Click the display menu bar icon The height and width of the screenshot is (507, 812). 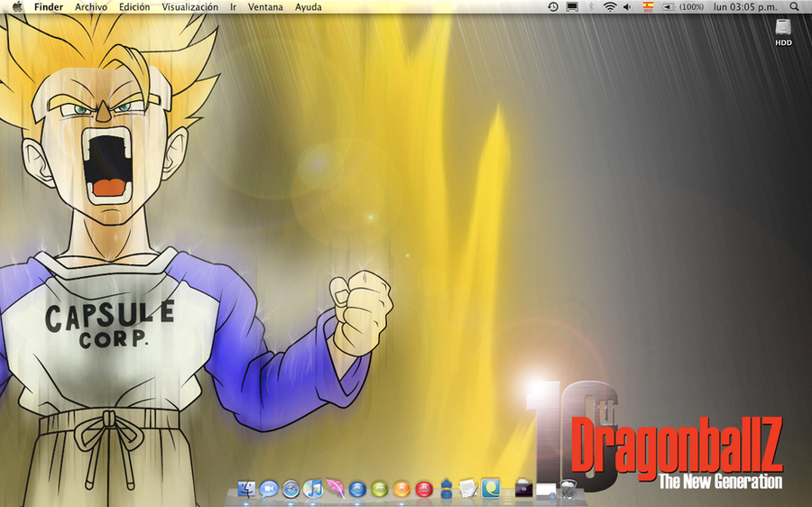[x=572, y=7]
